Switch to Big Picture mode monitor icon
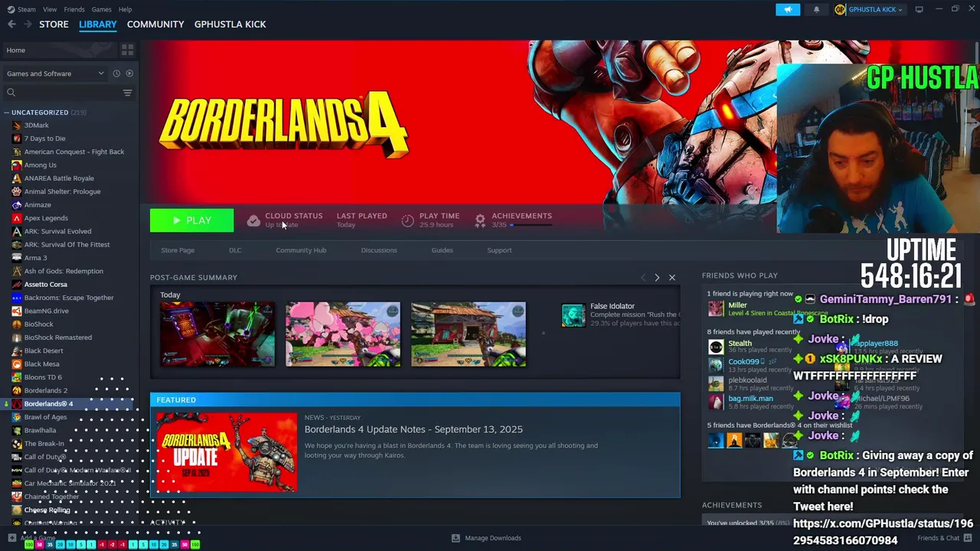This screenshot has height=551, width=980. pos(919,9)
